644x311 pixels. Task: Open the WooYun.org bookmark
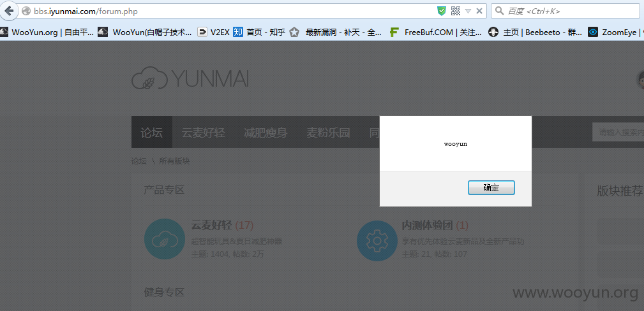[47, 32]
